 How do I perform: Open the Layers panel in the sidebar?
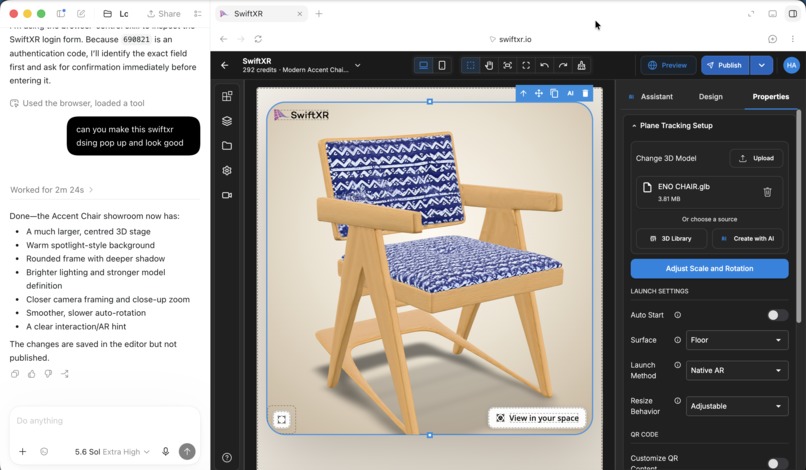click(227, 121)
